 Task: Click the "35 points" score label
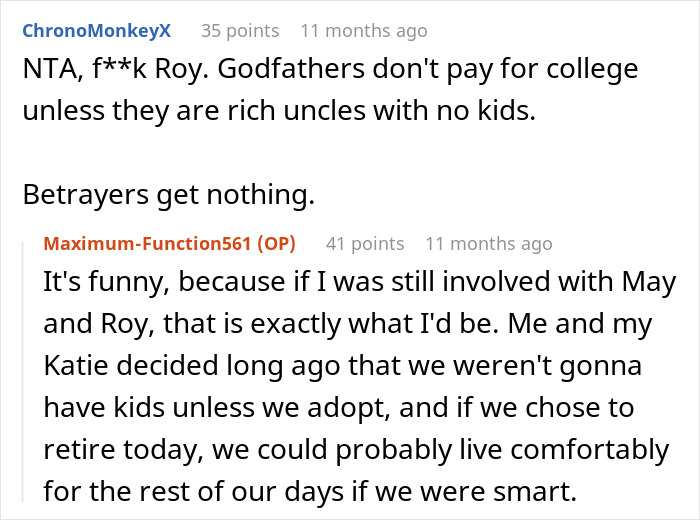[240, 31]
